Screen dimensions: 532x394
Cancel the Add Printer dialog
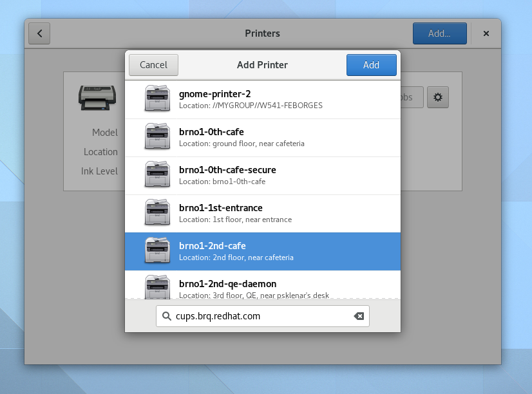(x=153, y=65)
